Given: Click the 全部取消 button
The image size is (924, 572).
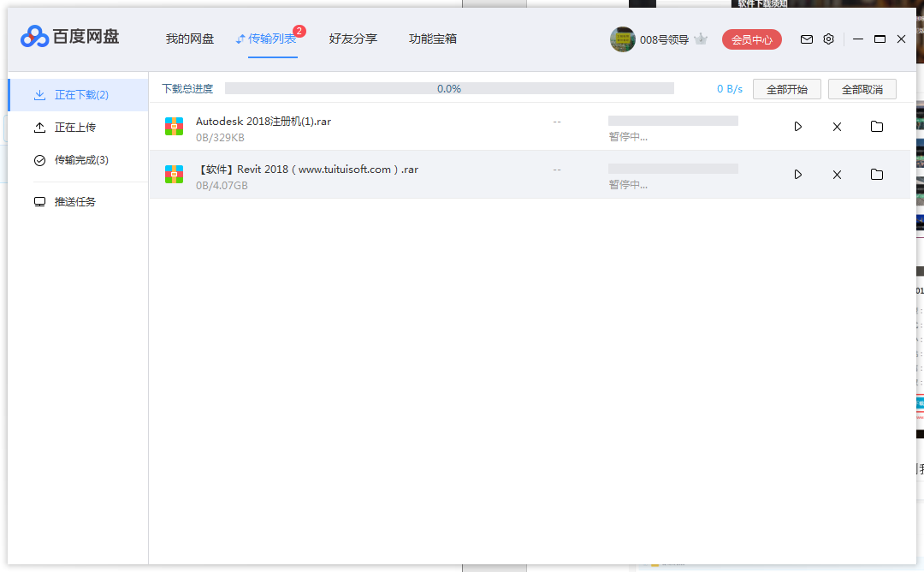Looking at the screenshot, I should click(x=862, y=89).
